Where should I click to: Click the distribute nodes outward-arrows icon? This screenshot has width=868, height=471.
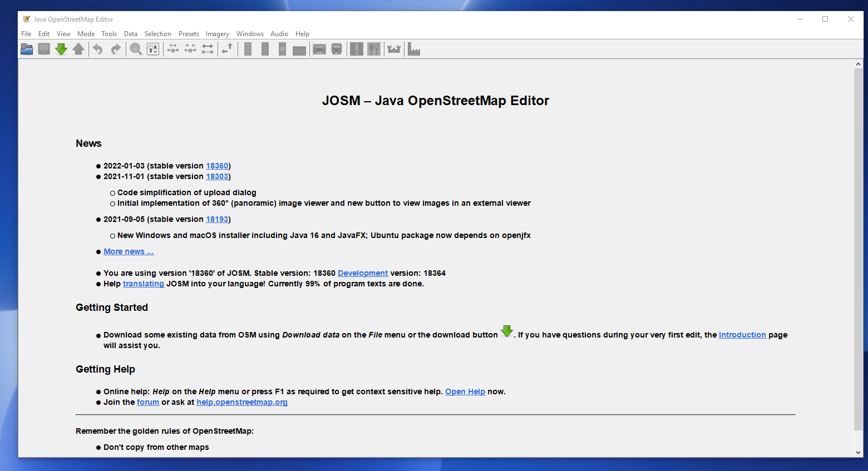(x=173, y=49)
